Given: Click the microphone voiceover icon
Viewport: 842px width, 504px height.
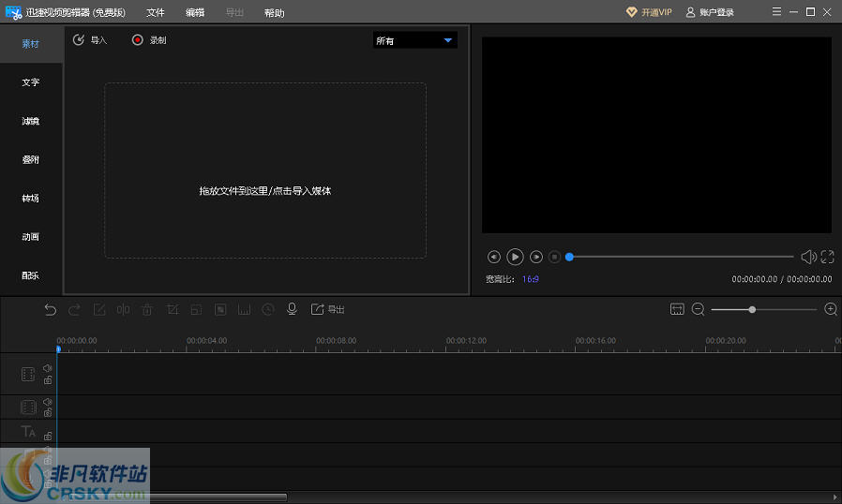Looking at the screenshot, I should [292, 309].
